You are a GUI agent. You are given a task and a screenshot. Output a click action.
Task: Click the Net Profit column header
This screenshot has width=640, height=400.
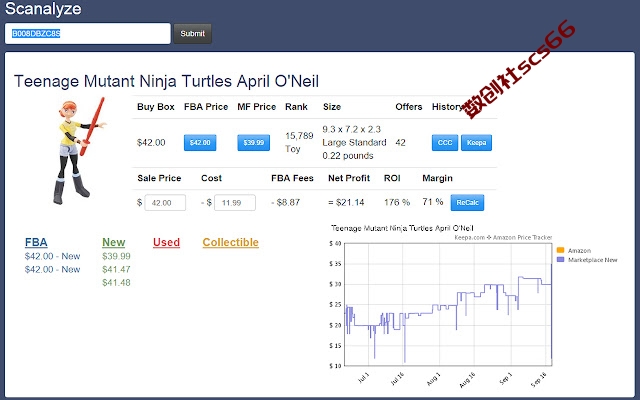(349, 178)
